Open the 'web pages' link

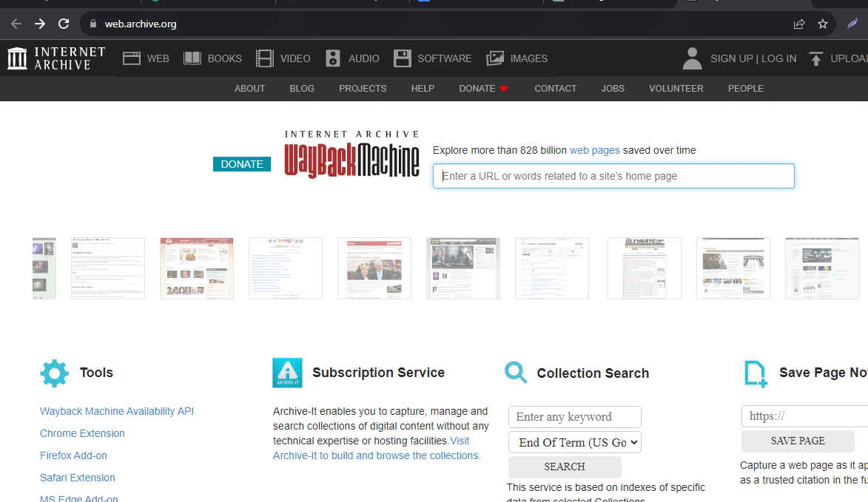(x=594, y=150)
